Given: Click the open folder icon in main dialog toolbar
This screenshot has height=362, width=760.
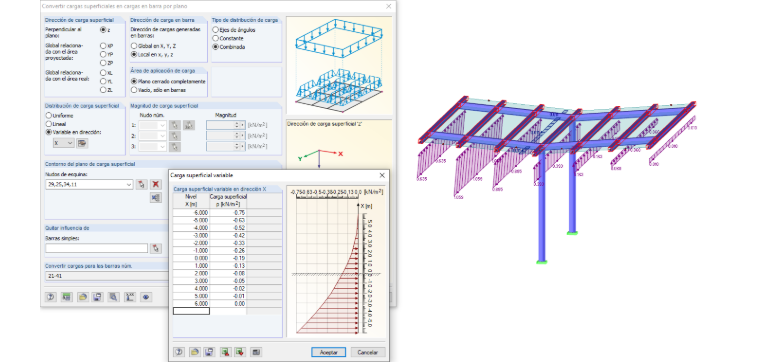Looking at the screenshot, I should pos(82,297).
